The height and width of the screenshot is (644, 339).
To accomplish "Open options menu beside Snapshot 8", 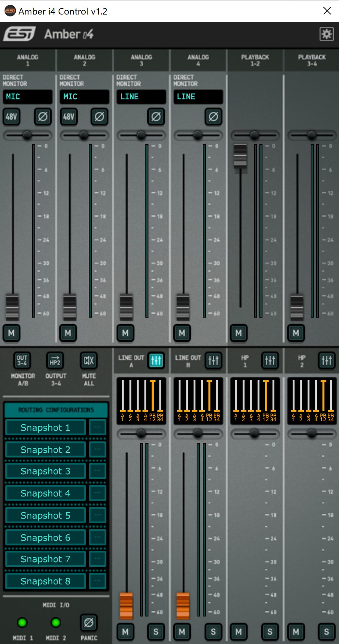I will pyautogui.click(x=98, y=581).
